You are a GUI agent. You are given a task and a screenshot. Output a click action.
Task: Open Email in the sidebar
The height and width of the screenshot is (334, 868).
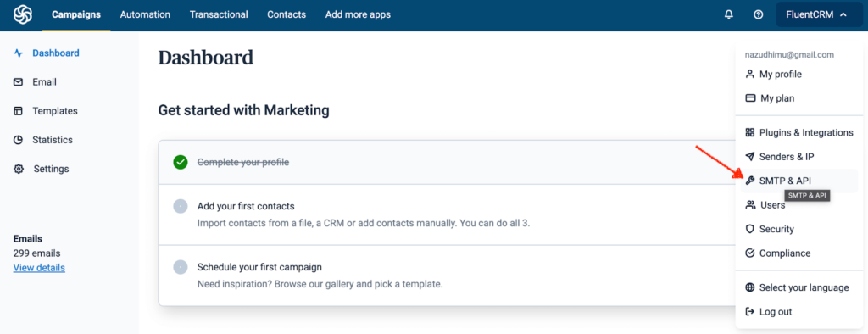coord(44,82)
